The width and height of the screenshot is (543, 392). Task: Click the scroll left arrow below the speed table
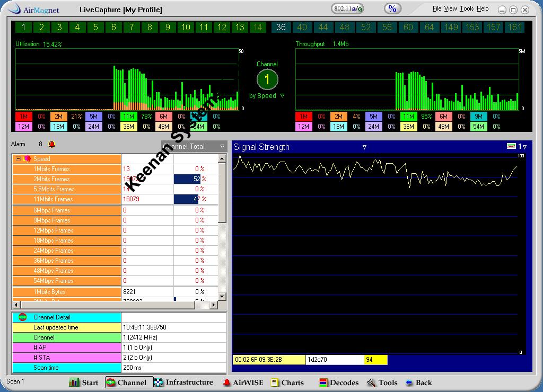point(16,305)
